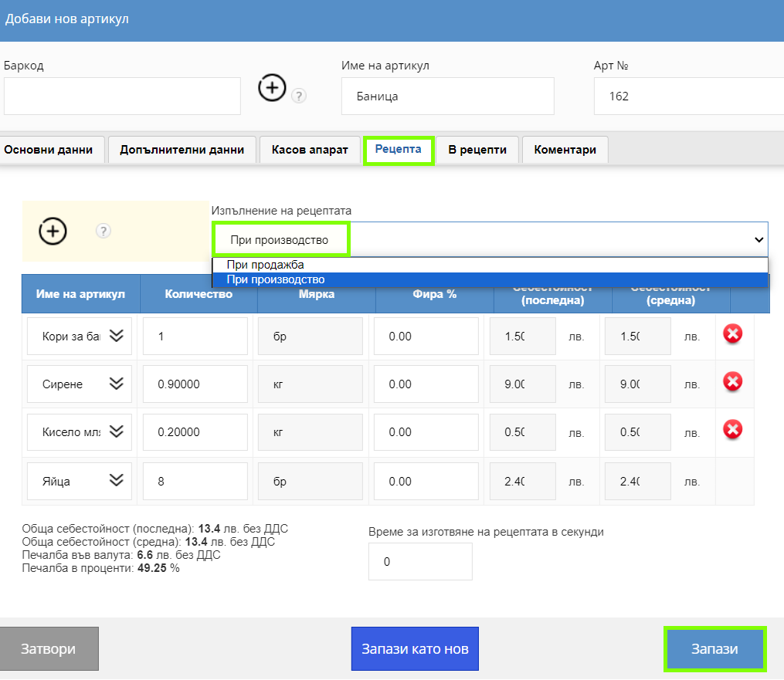
Task: Click the Запази button
Action: coord(714,648)
